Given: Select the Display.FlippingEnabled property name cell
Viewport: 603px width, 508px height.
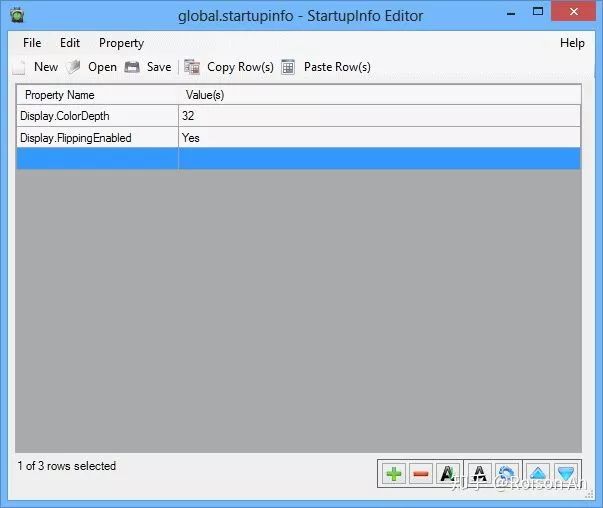Looking at the screenshot, I should 97,137.
